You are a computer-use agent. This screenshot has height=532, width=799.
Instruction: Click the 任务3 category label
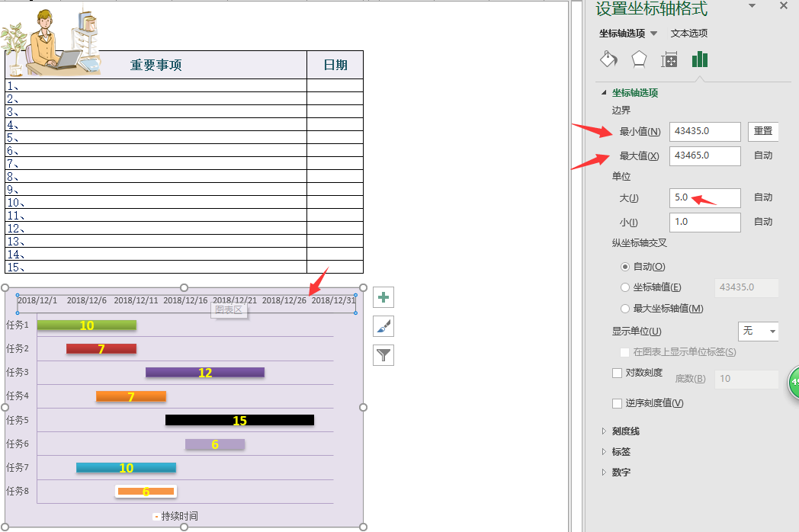[x=18, y=373]
